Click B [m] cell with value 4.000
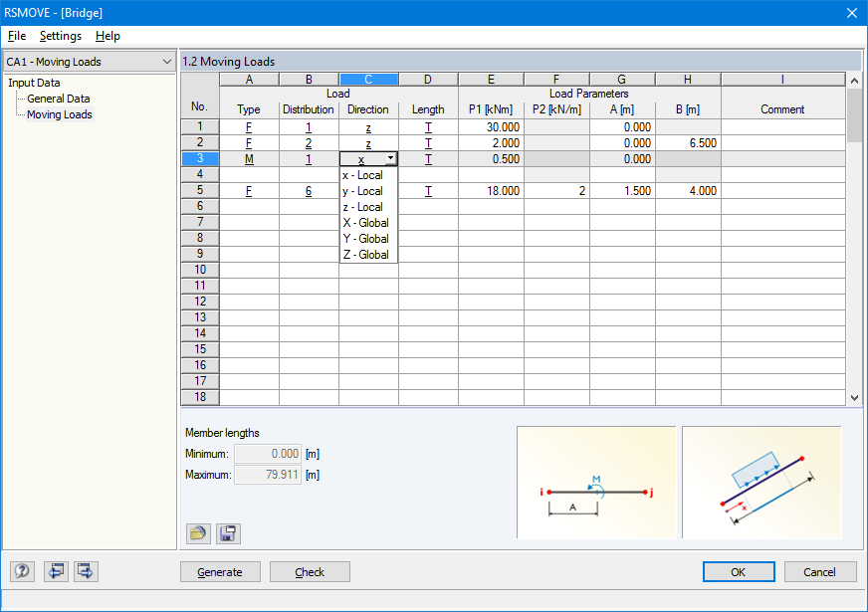 688,191
